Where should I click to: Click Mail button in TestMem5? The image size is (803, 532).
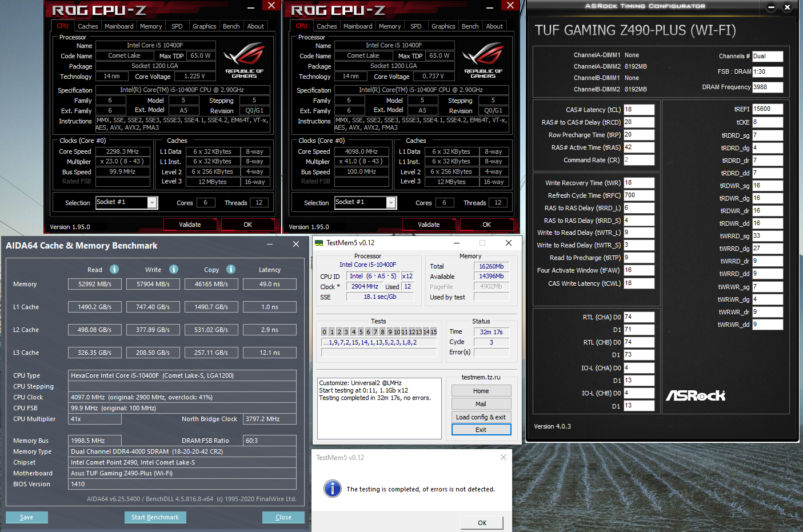click(481, 404)
